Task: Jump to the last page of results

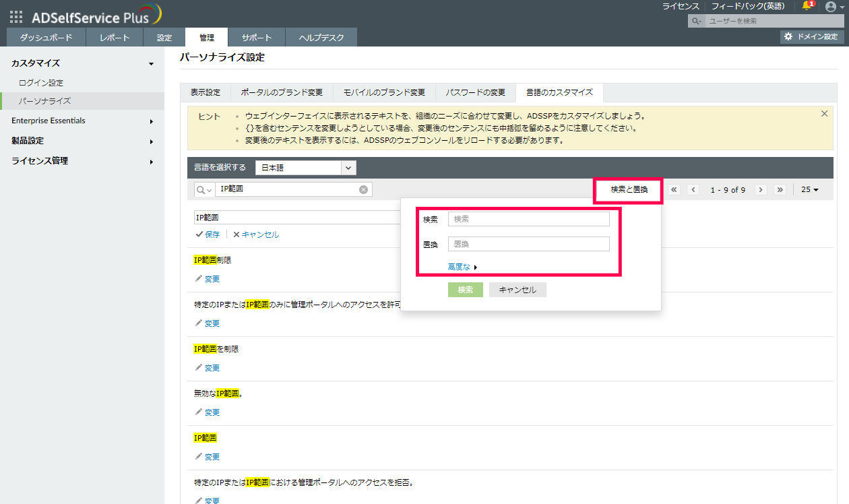Action: click(x=780, y=190)
